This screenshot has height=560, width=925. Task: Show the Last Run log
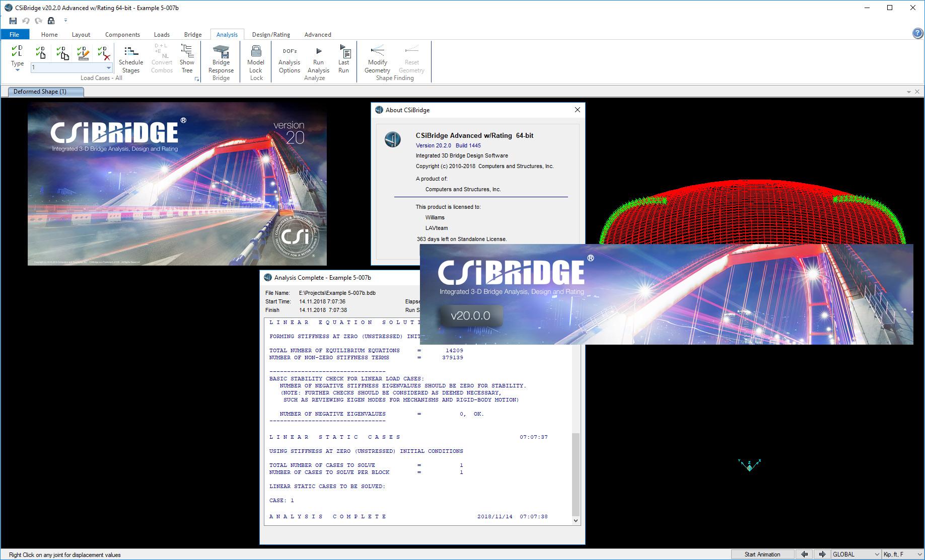(344, 59)
